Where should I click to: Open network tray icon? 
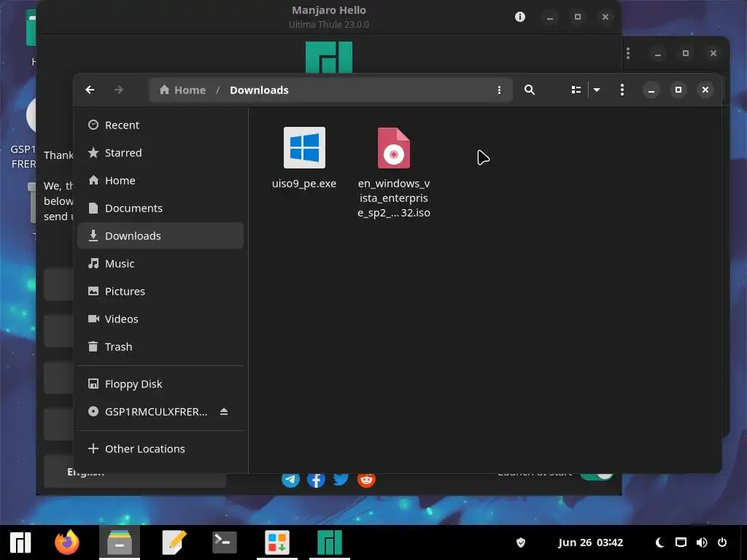(681, 542)
